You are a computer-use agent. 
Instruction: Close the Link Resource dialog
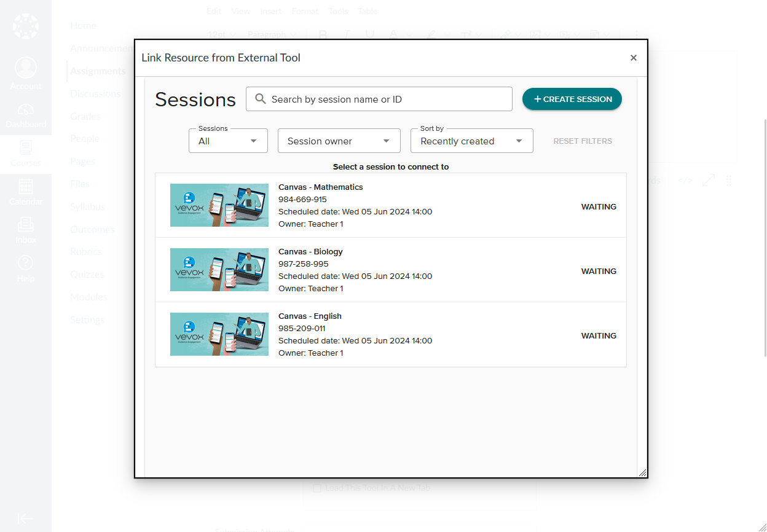coord(633,58)
